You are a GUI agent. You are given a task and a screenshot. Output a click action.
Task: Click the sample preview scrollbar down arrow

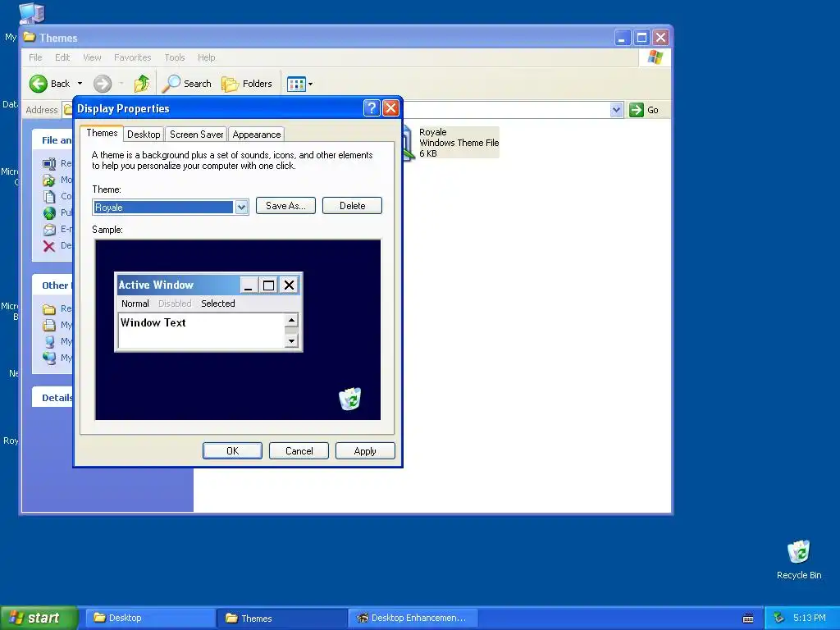(291, 340)
